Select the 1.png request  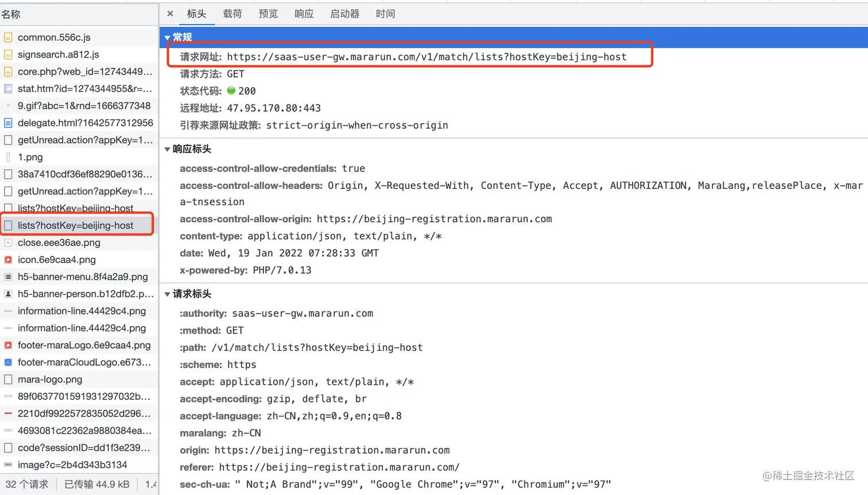(79, 157)
